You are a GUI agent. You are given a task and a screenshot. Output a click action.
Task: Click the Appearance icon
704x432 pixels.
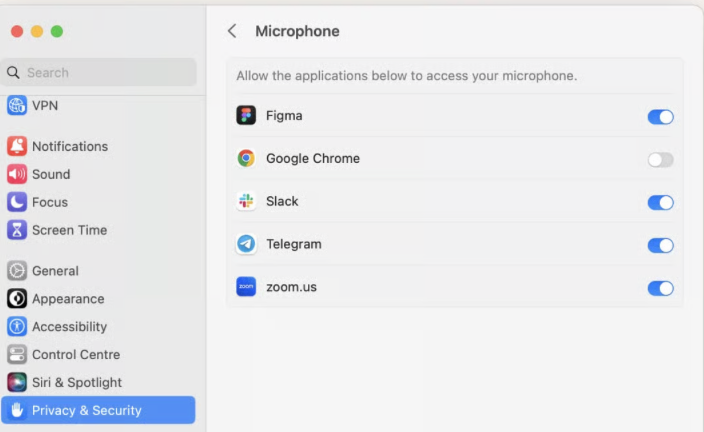[17, 299]
